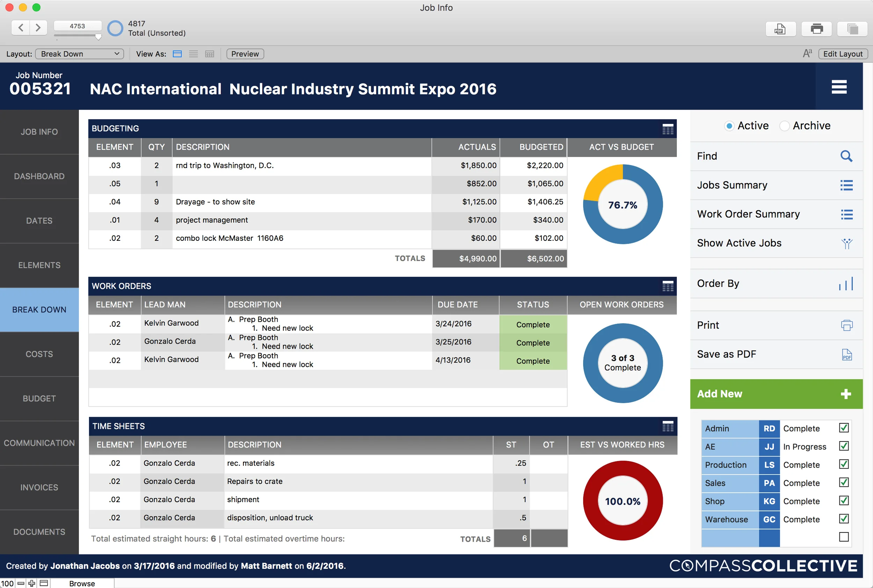Click the Print sidebar printer icon
873x588 pixels.
(846, 325)
